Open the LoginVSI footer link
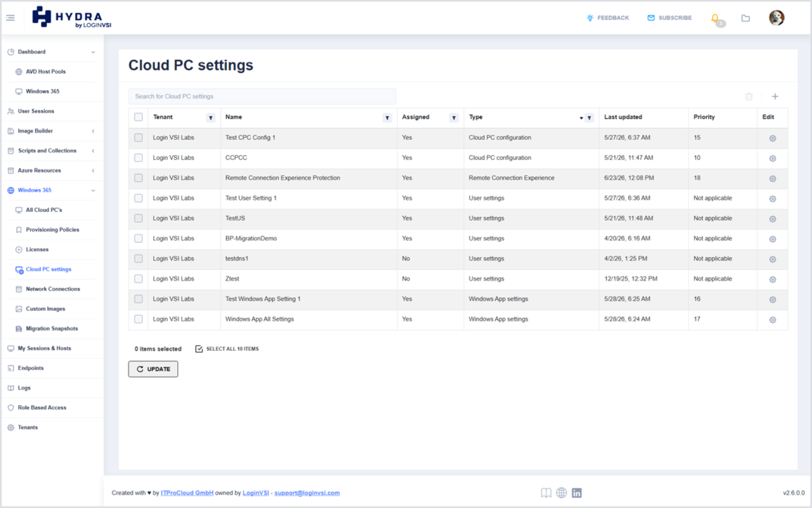Image resolution: width=812 pixels, height=508 pixels. pyautogui.click(x=256, y=493)
